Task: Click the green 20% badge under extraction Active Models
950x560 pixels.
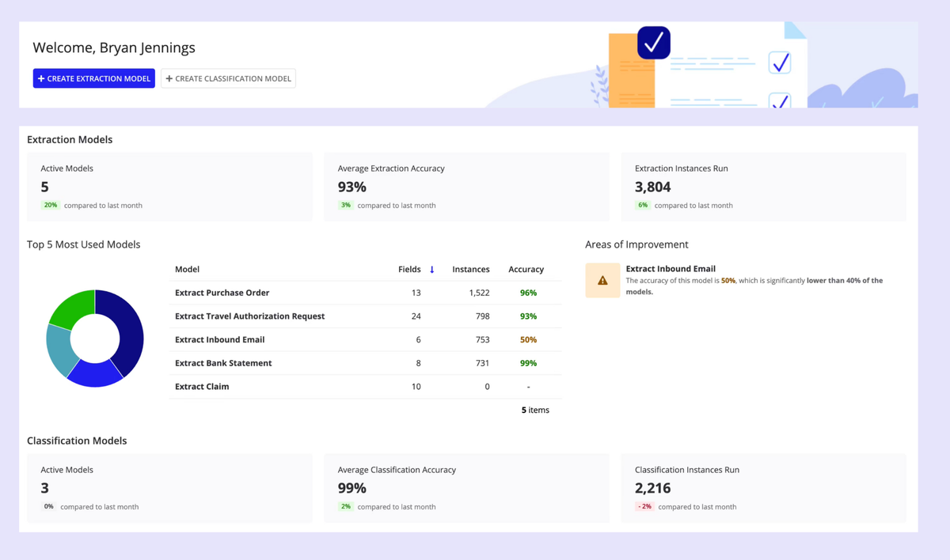Action: [x=51, y=206]
